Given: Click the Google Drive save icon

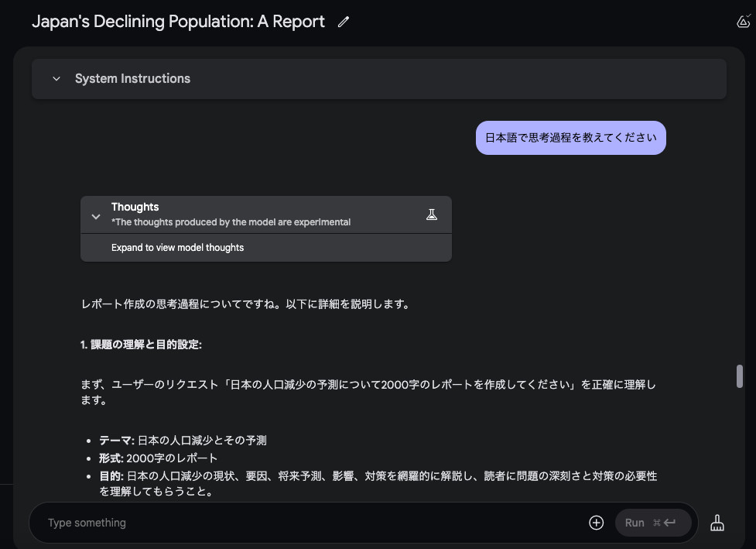Looking at the screenshot, I should pos(744,22).
